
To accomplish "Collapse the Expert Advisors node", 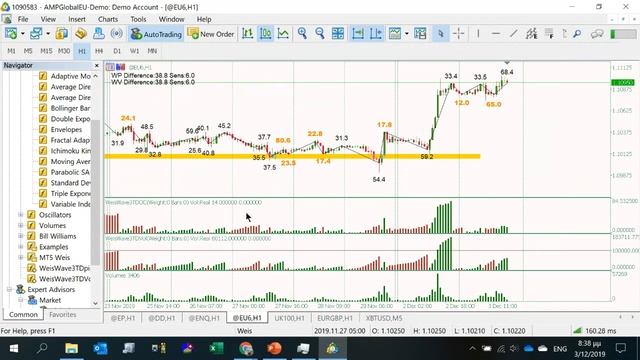I will [x=9, y=289].
